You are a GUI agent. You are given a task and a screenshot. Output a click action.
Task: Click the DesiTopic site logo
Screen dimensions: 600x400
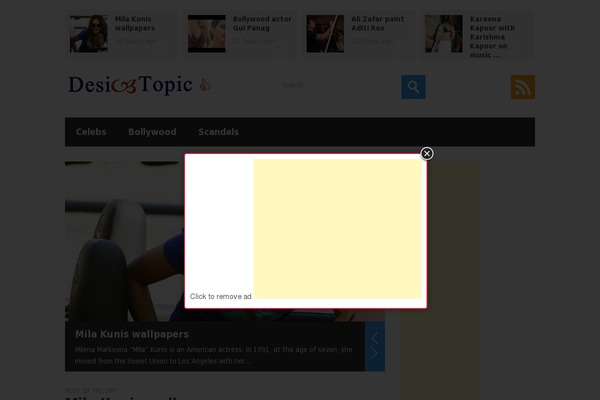[x=130, y=85]
